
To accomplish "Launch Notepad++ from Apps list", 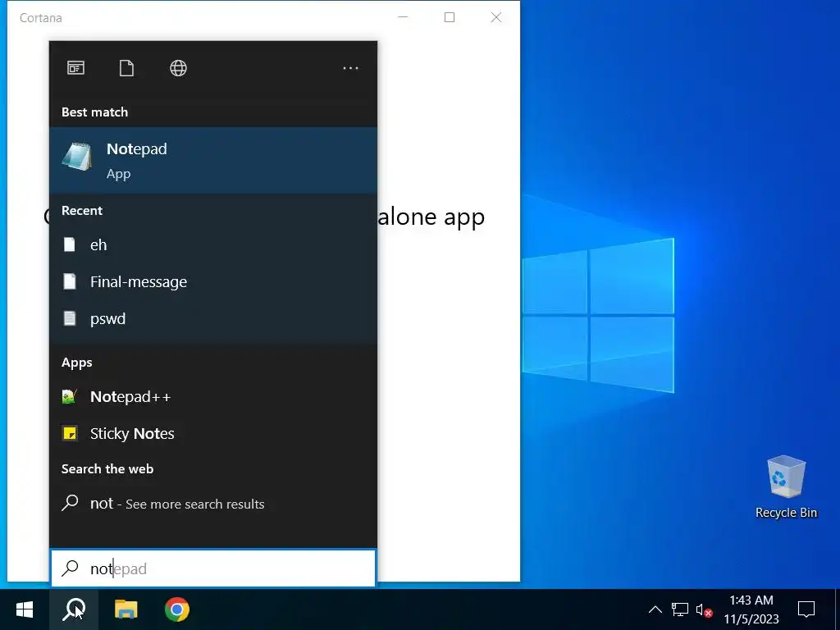I will pyautogui.click(x=213, y=396).
